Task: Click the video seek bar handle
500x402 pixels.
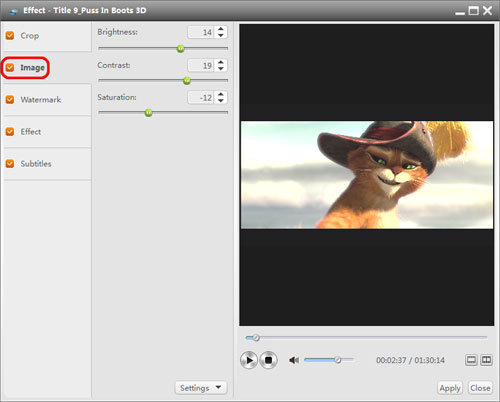Action: [256, 338]
